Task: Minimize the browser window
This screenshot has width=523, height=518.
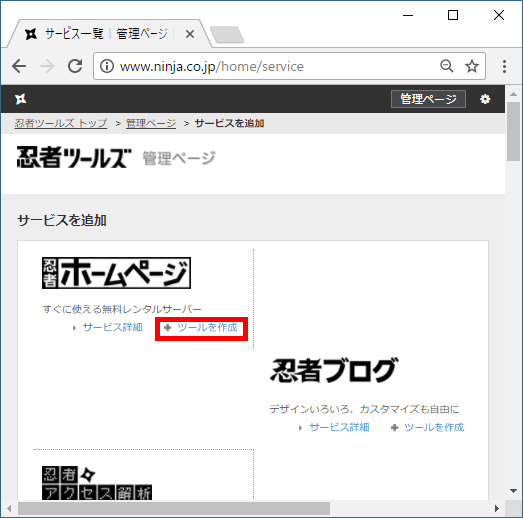Action: [408, 15]
